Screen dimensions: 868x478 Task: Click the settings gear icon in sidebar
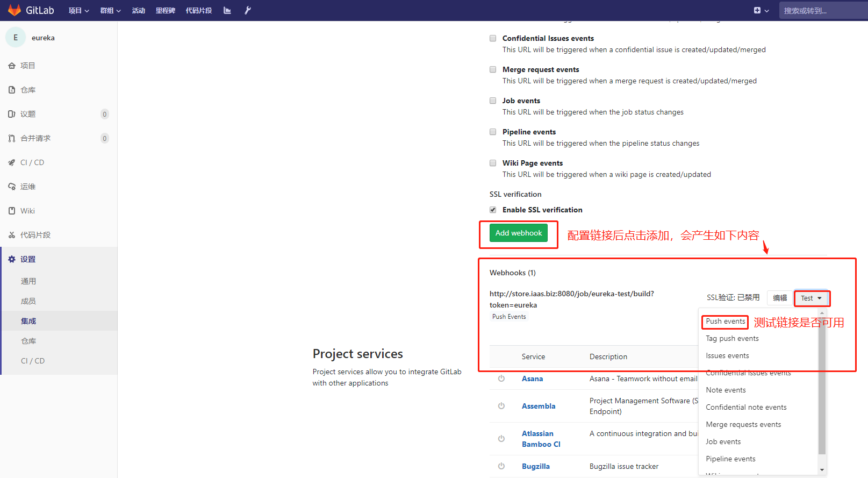click(12, 259)
